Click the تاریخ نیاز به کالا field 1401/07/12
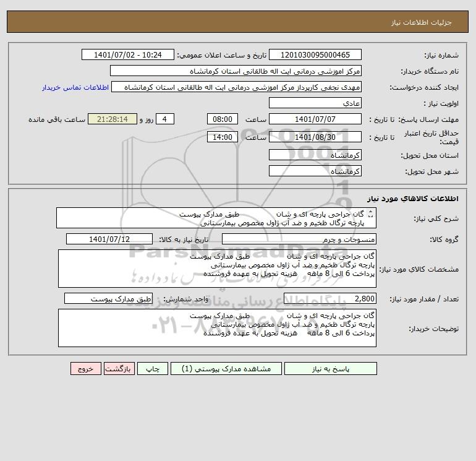This screenshot has width=476, height=461. tap(109, 239)
